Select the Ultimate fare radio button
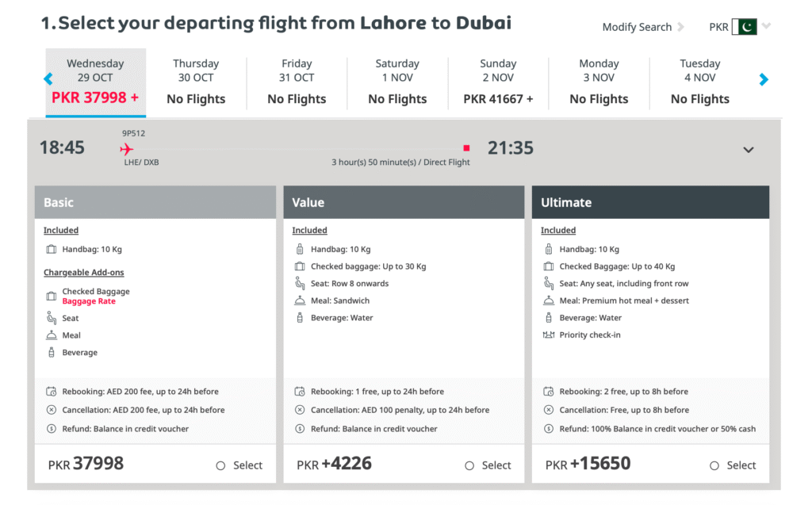The image size is (812, 505). click(x=714, y=466)
